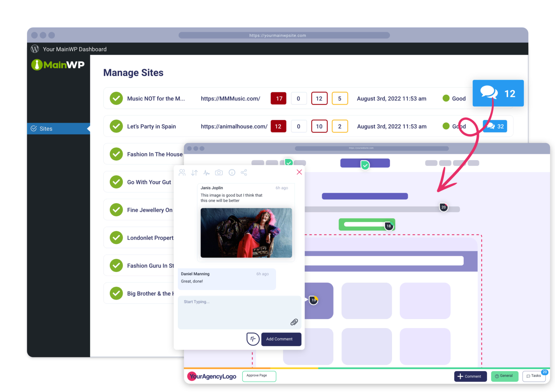Close the comment panel with the red X
The height and width of the screenshot is (392, 555).
tap(299, 172)
